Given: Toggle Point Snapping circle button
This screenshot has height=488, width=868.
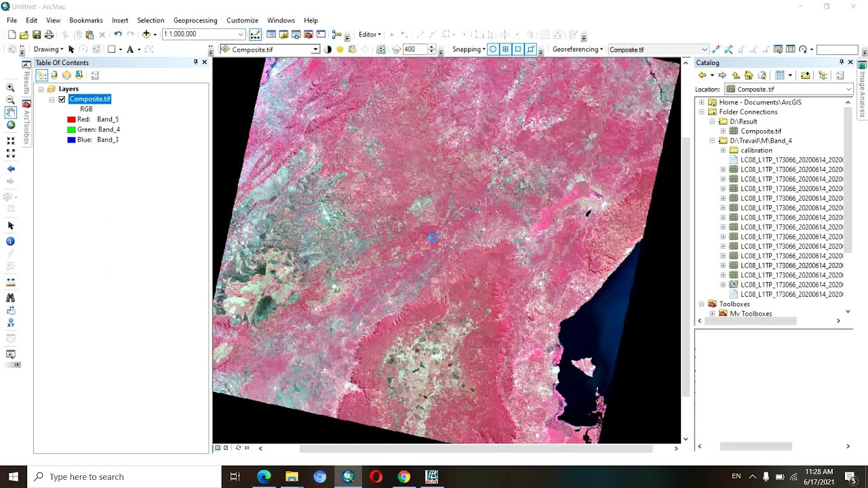Looking at the screenshot, I should pos(493,49).
